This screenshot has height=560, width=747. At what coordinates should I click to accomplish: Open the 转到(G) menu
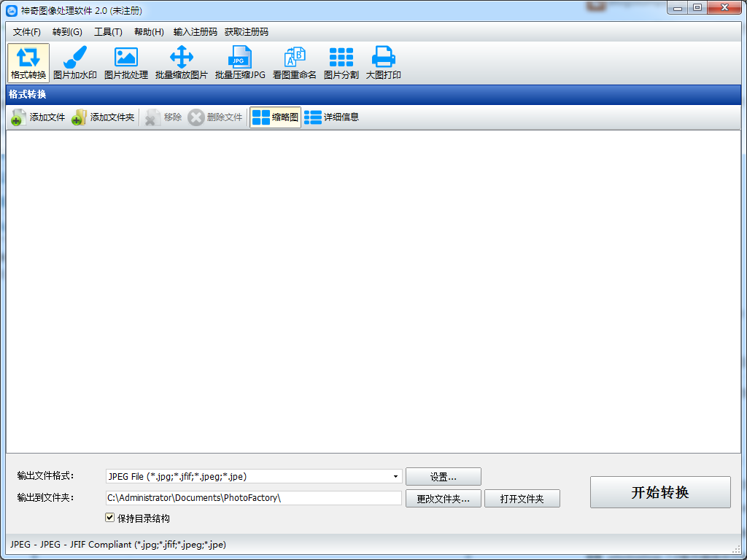(67, 32)
